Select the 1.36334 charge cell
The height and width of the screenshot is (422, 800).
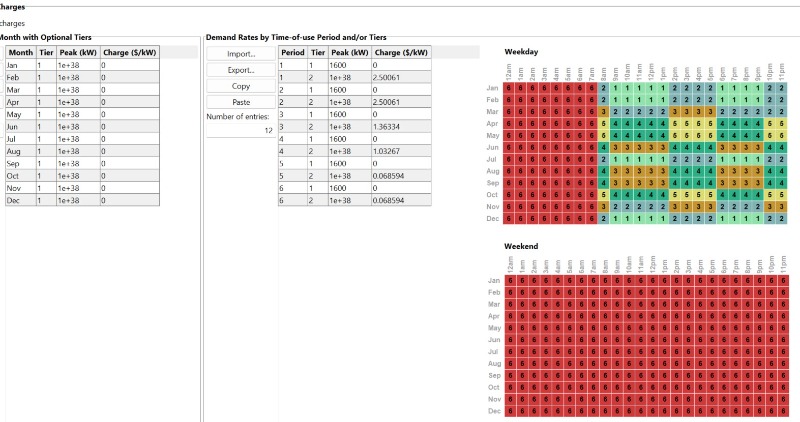click(401, 127)
